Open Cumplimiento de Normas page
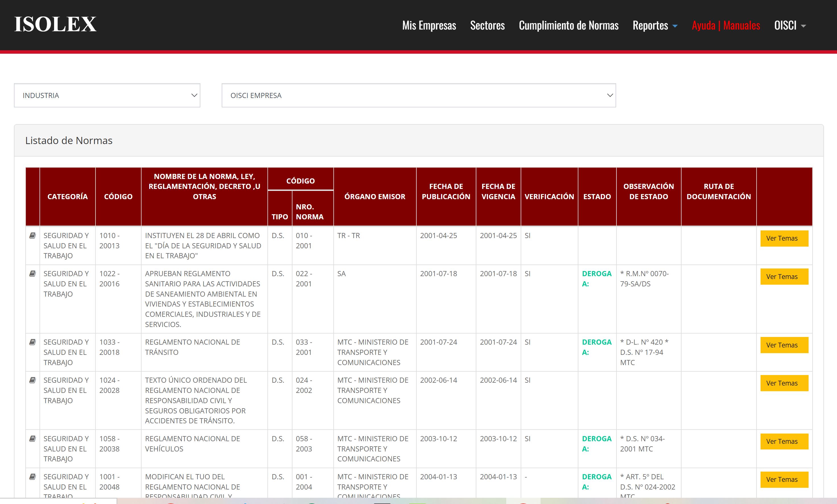Screen dimensions: 837x504 (568, 26)
